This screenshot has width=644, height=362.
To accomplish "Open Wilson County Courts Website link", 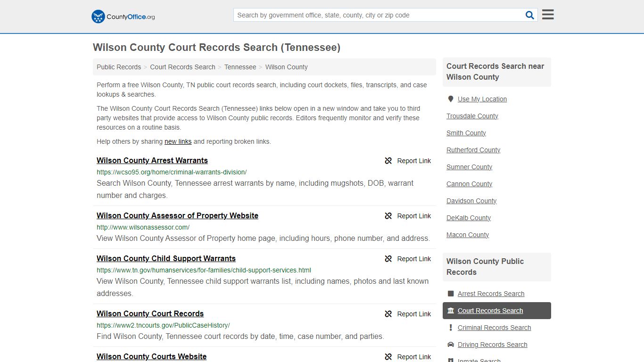I will (151, 356).
